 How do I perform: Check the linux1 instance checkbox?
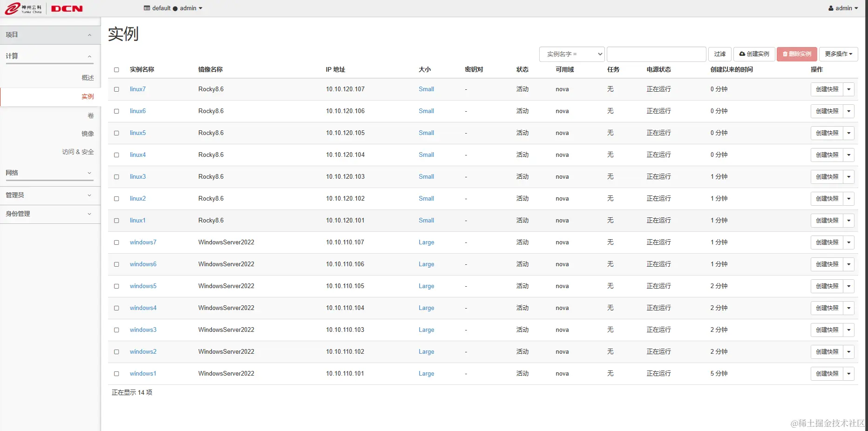[116, 221]
